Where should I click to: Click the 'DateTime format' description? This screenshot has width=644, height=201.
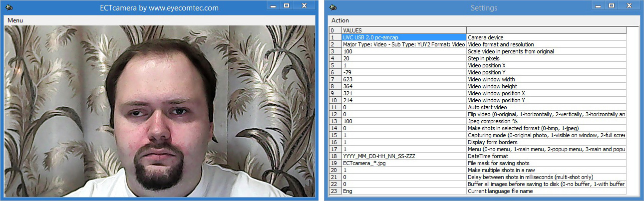[x=546, y=156]
